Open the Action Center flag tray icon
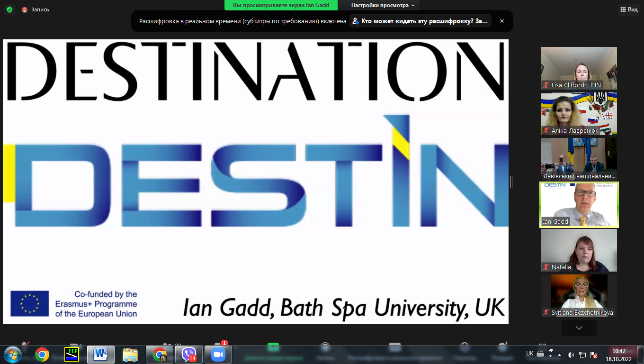The height and width of the screenshot is (364, 644). tap(594, 355)
